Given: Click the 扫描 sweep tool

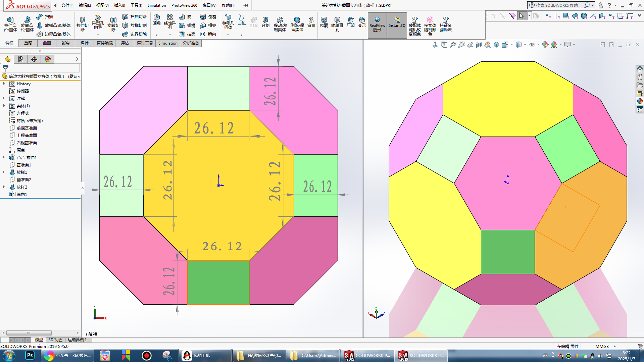Looking at the screenshot, I should pyautogui.click(x=45, y=16).
